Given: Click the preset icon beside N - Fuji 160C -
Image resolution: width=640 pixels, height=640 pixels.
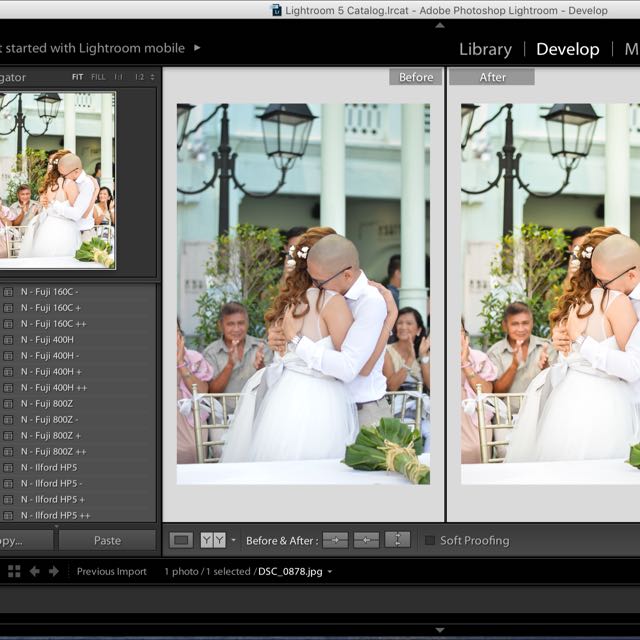Looking at the screenshot, I should coord(8,292).
